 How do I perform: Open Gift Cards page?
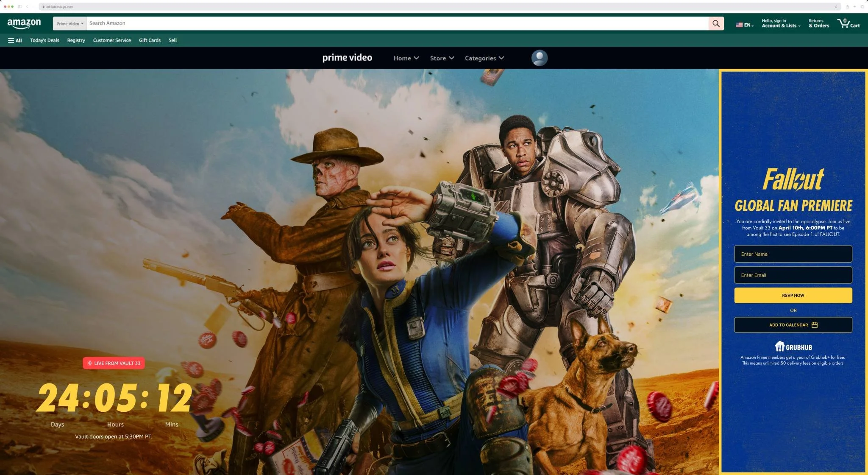[x=150, y=40]
